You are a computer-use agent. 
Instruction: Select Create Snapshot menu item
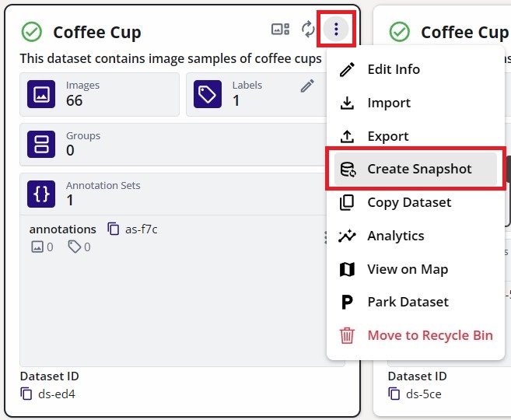415,169
